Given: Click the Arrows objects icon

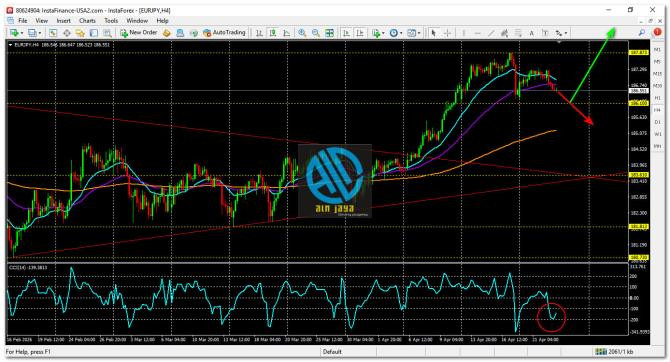Looking at the screenshot, I should (x=558, y=33).
